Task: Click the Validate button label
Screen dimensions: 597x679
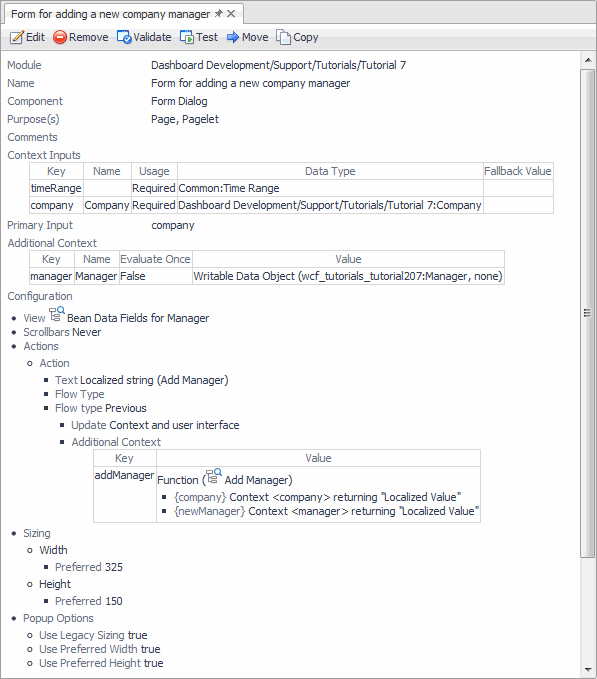Action: (152, 37)
